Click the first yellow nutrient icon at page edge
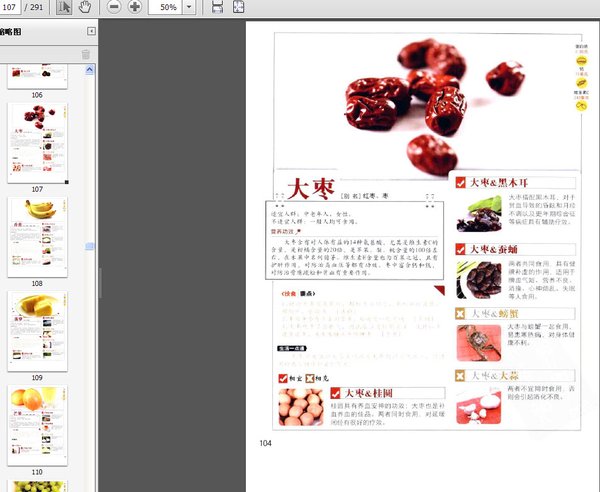The width and height of the screenshot is (600, 492). (x=582, y=61)
